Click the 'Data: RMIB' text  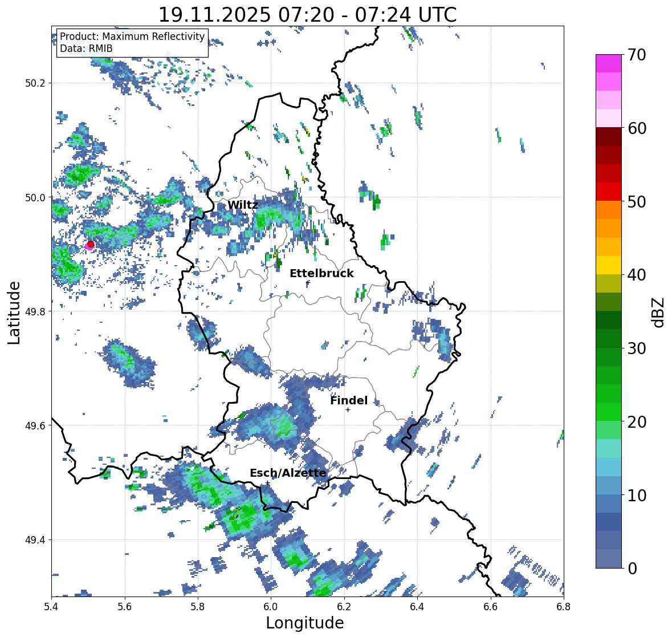point(86,48)
